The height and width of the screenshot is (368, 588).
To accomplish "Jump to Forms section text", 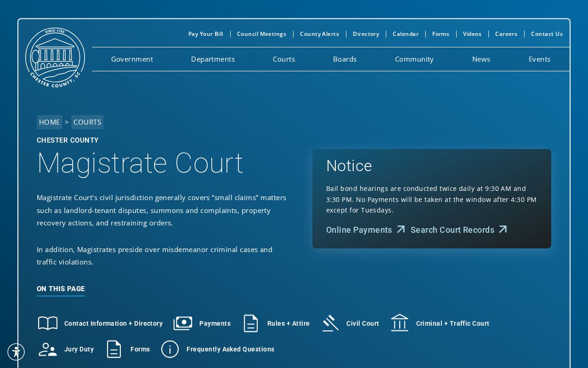I will pos(140,349).
